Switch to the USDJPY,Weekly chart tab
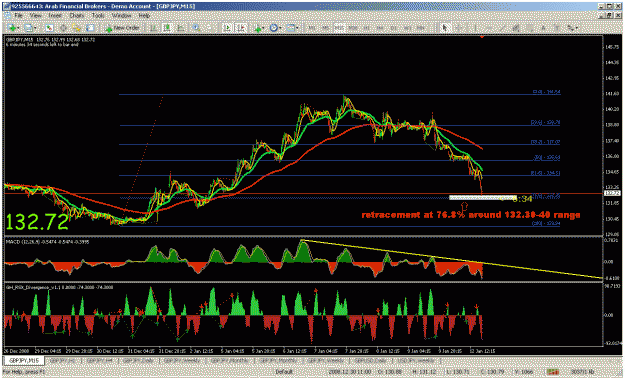 coord(416,360)
